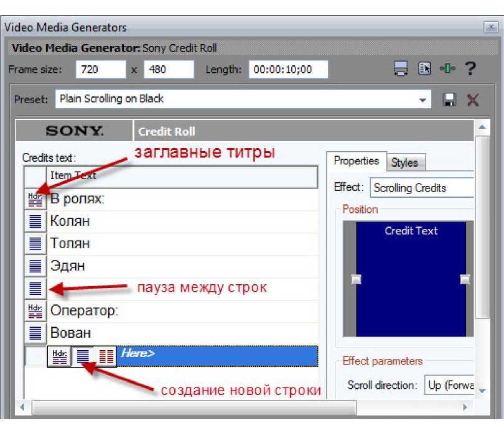Click header icon beside 'Оператор:'
This screenshot has height=436, width=504.
(x=35, y=311)
